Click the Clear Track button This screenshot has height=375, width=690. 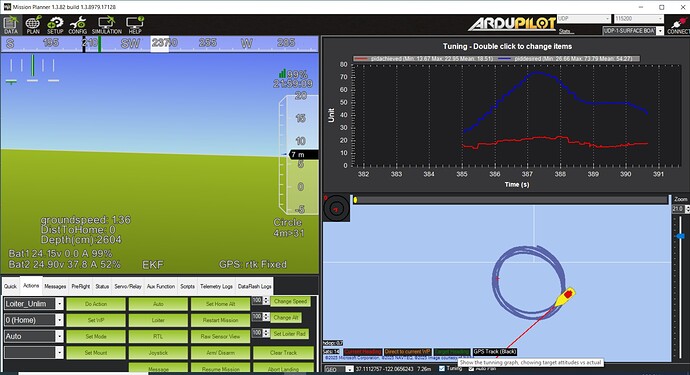click(283, 353)
